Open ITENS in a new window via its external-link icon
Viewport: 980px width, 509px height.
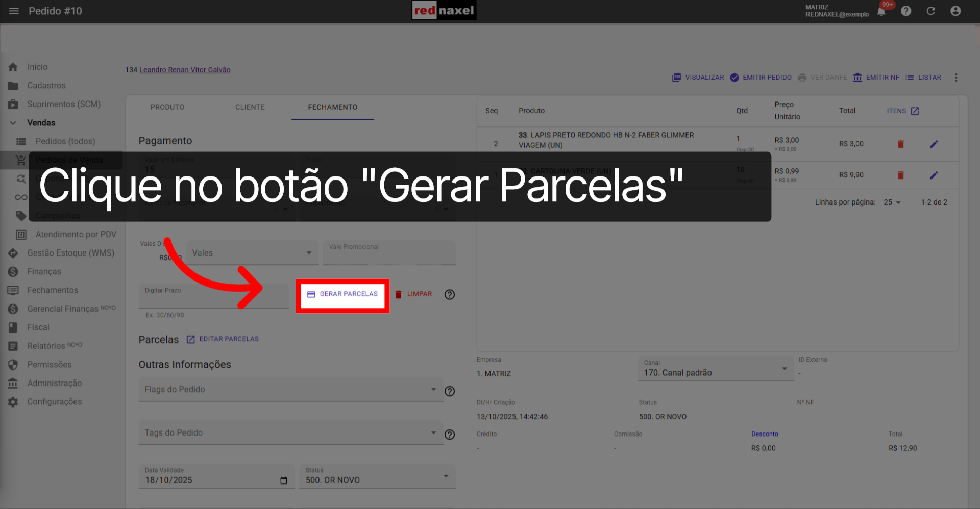tap(915, 111)
